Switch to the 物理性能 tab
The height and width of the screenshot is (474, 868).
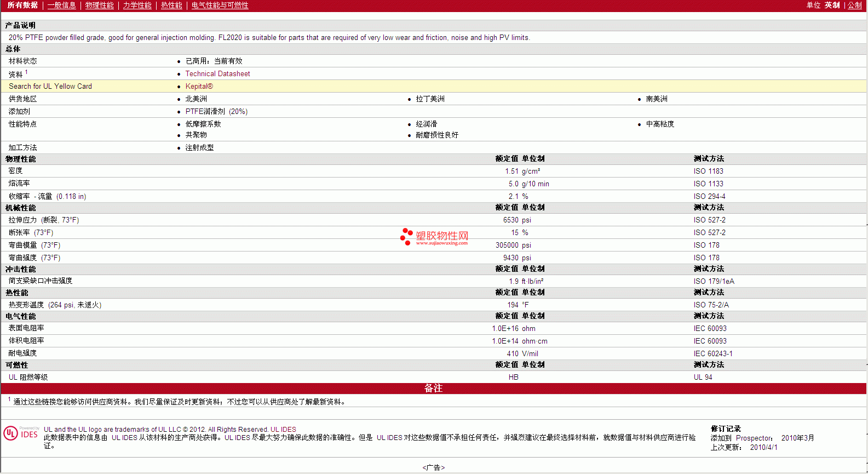pyautogui.click(x=100, y=5)
